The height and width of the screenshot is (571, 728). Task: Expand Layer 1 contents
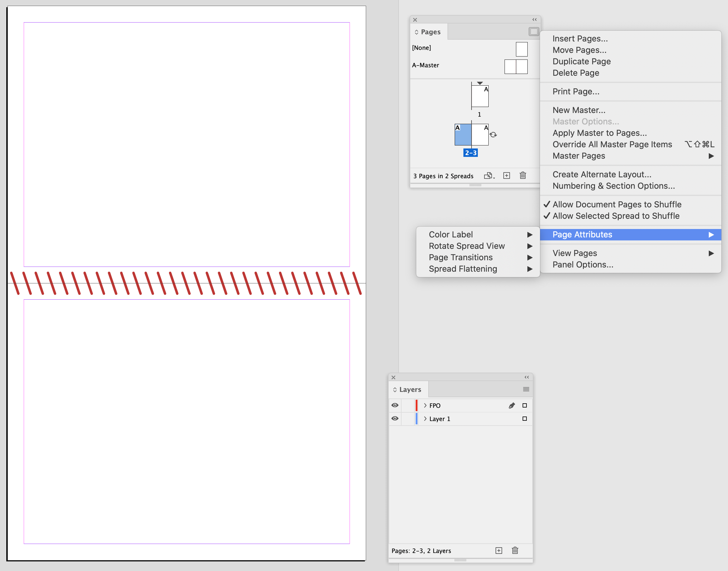[425, 418]
